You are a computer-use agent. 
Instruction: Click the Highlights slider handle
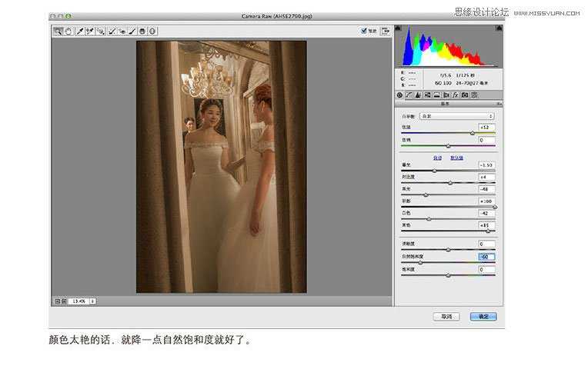pos(426,194)
